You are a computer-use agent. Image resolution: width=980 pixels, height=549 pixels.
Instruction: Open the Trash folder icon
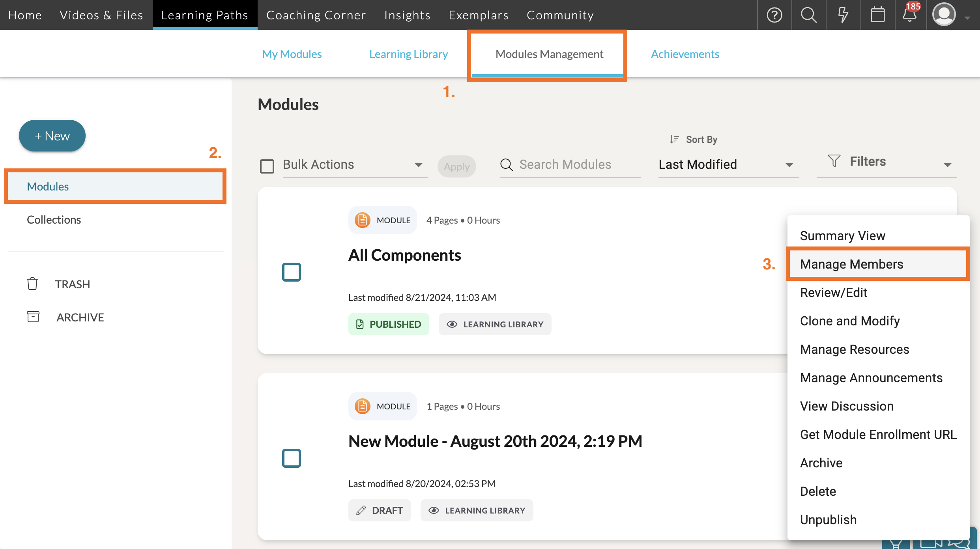32,284
